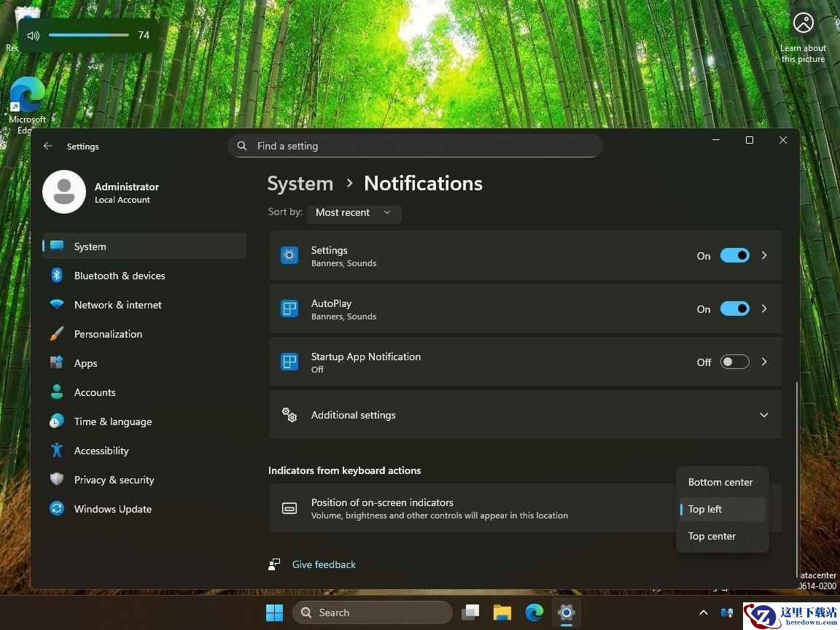
Task: Launch Microsoft Edge from the taskbar
Action: [x=534, y=612]
